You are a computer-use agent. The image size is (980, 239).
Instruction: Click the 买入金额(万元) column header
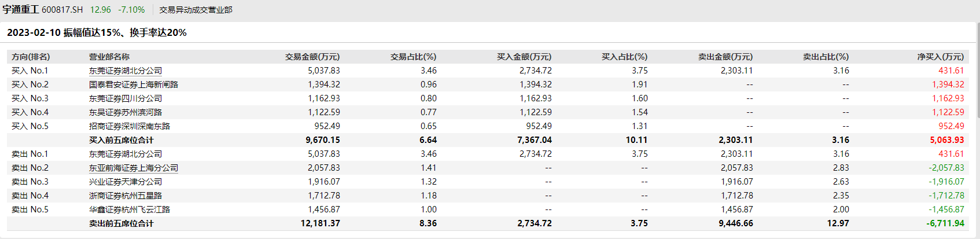point(524,57)
